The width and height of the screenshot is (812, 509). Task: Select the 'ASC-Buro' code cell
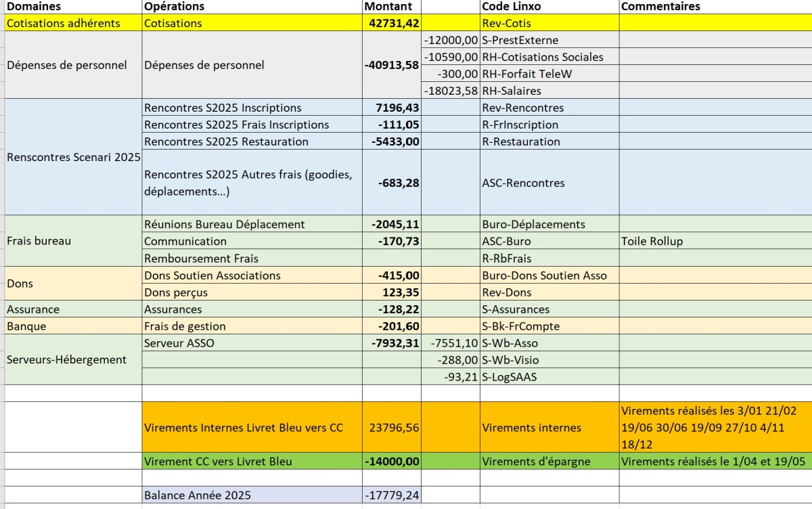pyautogui.click(x=549, y=241)
